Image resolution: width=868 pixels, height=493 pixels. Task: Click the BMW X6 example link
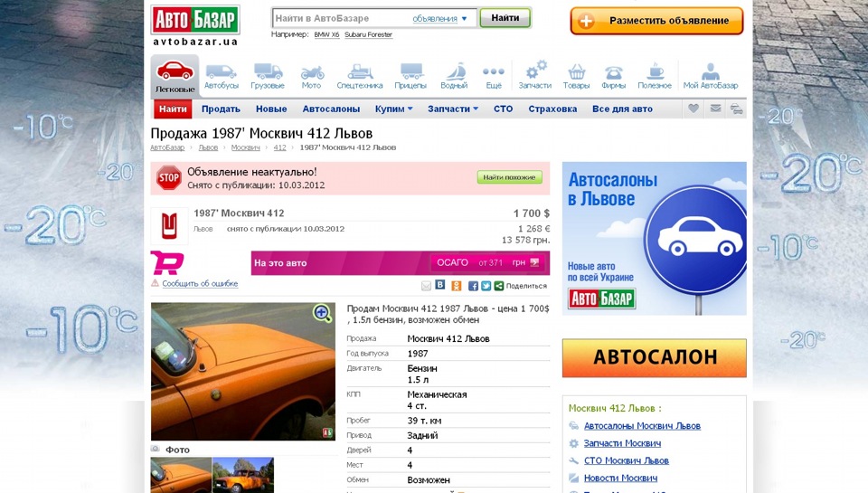326,34
